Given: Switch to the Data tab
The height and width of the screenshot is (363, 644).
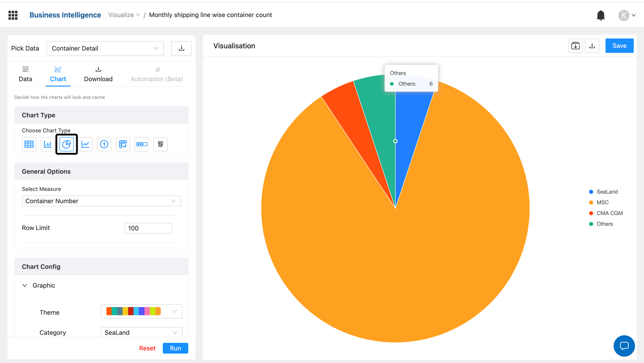Looking at the screenshot, I should tap(25, 74).
